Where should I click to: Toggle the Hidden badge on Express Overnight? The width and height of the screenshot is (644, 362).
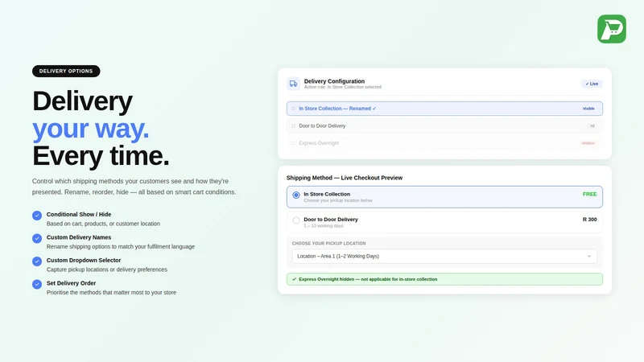588,143
